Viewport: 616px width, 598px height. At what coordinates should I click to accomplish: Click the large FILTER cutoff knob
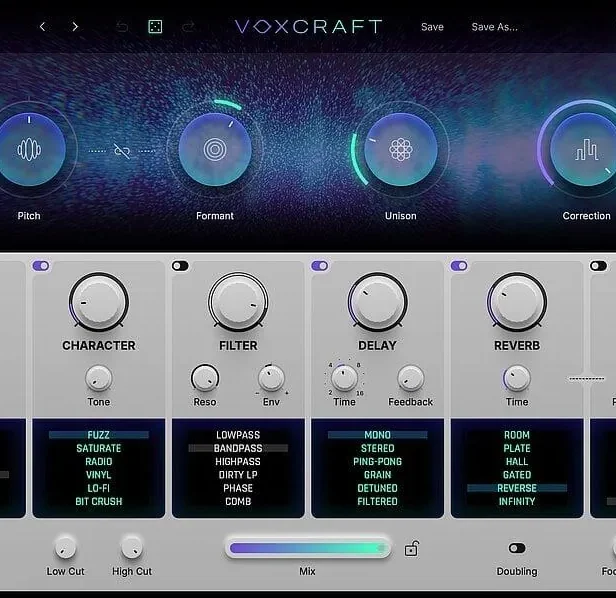[238, 303]
